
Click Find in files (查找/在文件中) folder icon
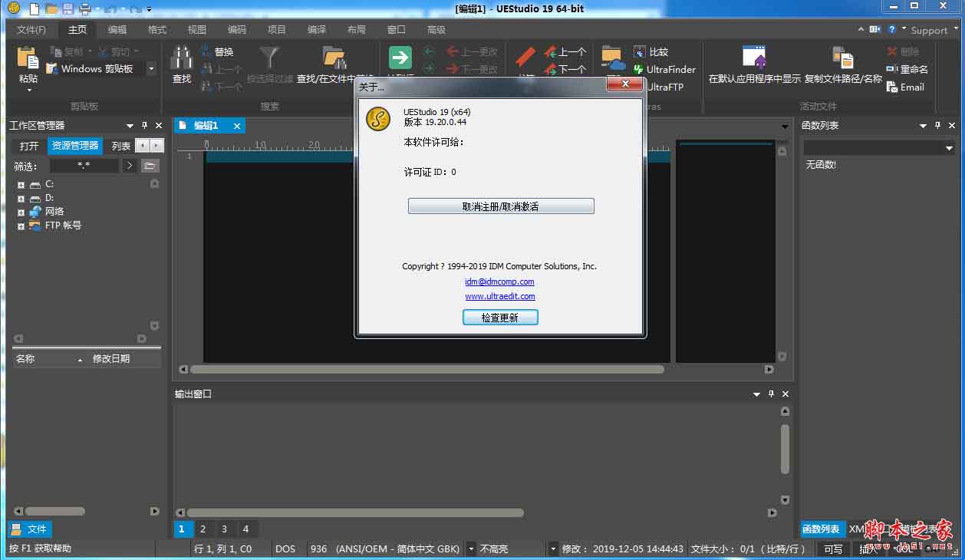334,58
